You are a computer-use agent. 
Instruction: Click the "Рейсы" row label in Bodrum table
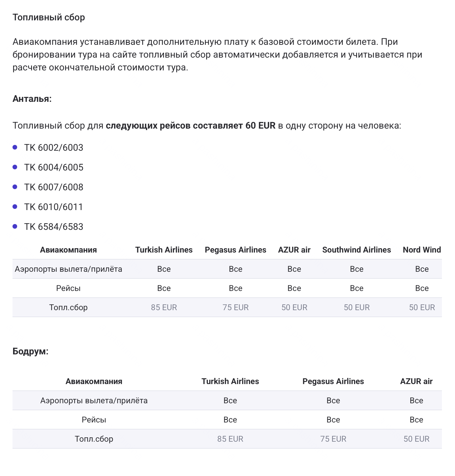pyautogui.click(x=94, y=420)
